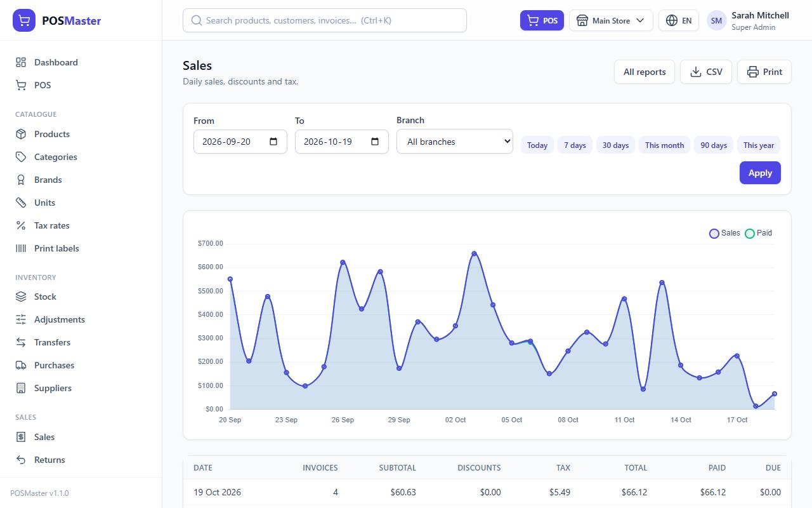Open All reports
Image resolution: width=812 pixels, height=508 pixels.
(645, 72)
